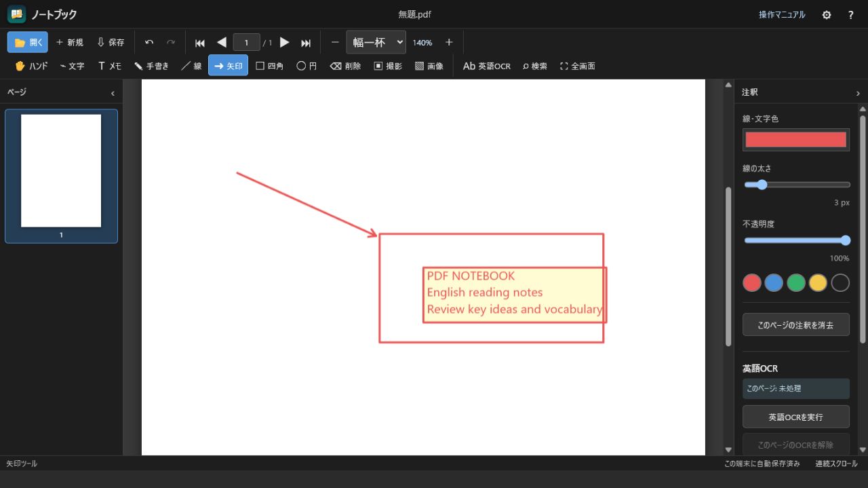Select the 撮影 capture tool

[388, 66]
